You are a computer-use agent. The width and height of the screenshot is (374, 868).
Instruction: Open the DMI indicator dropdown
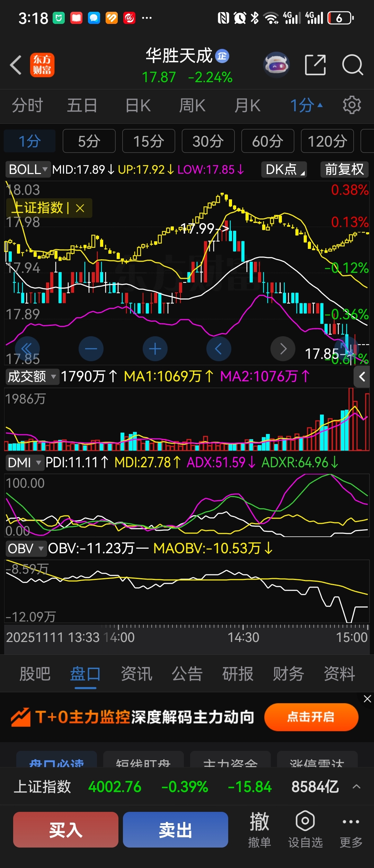(25, 462)
